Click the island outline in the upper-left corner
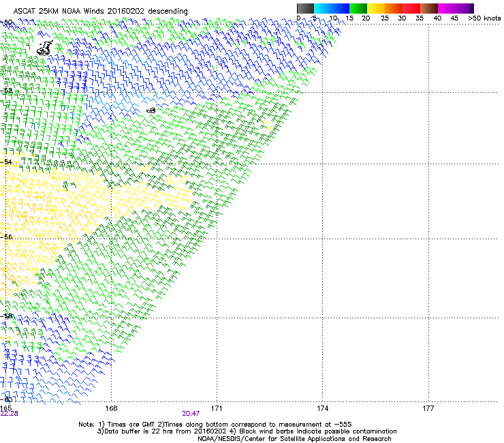The width and height of the screenshot is (504, 443). [x=45, y=48]
